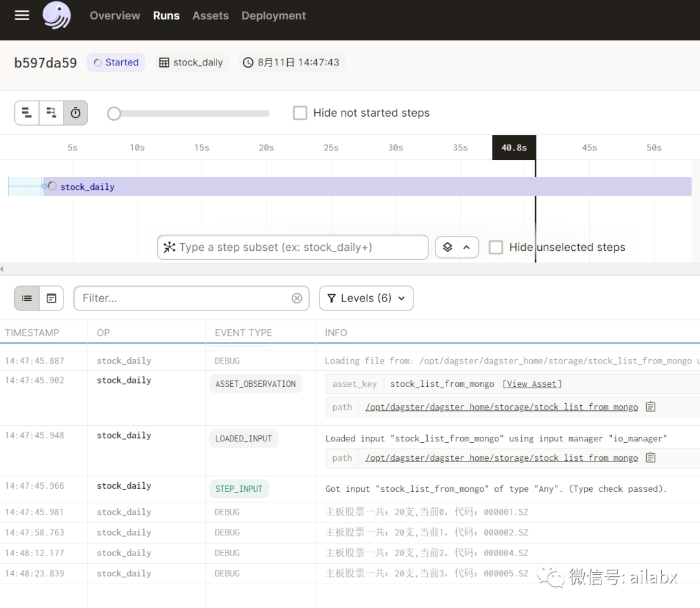
Task: Open the ASSET_OBSERVATION storage path link
Action: (x=501, y=407)
